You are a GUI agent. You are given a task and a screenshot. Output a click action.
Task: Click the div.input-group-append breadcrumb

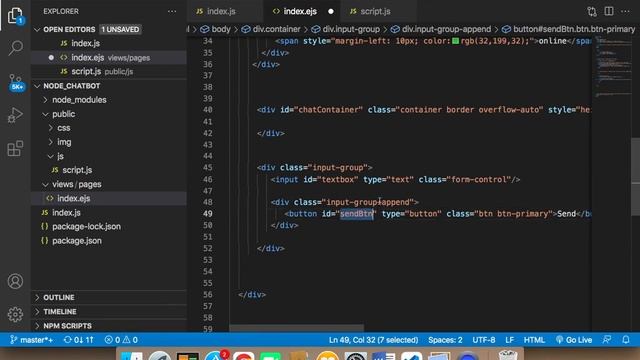click(x=446, y=29)
